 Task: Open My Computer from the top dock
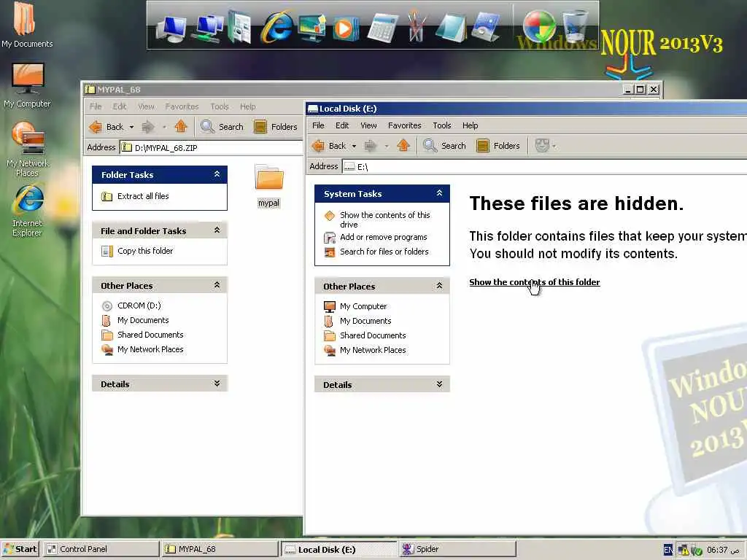coord(171,28)
